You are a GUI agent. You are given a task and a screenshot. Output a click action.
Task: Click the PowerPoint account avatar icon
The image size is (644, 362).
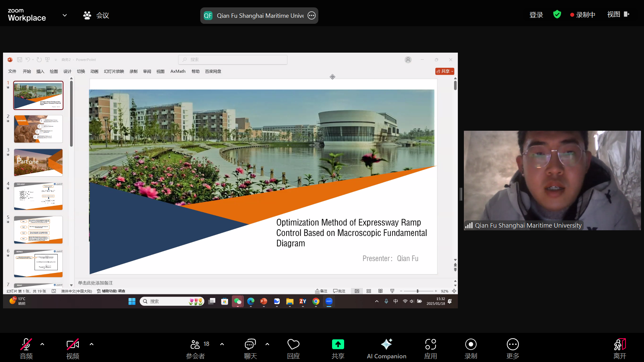408,60
